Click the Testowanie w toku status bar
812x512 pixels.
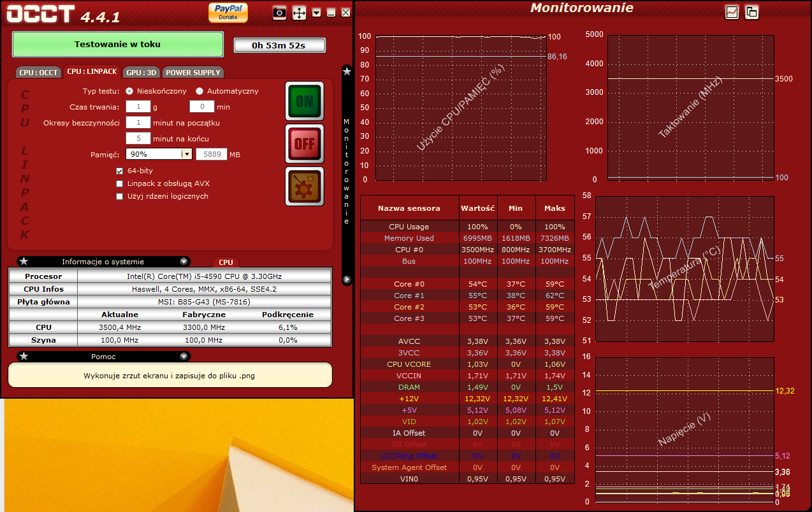click(118, 45)
